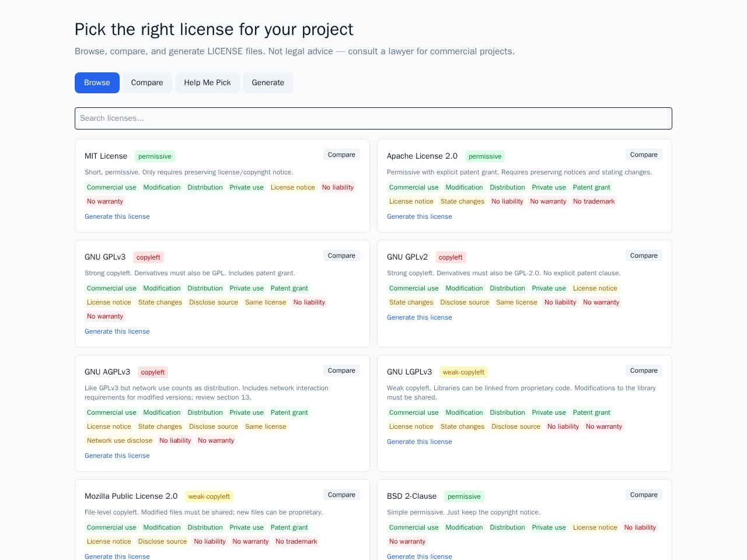Screen dimensions: 747x560
Task: Switch to the Compare tab
Action: pyautogui.click(x=147, y=83)
